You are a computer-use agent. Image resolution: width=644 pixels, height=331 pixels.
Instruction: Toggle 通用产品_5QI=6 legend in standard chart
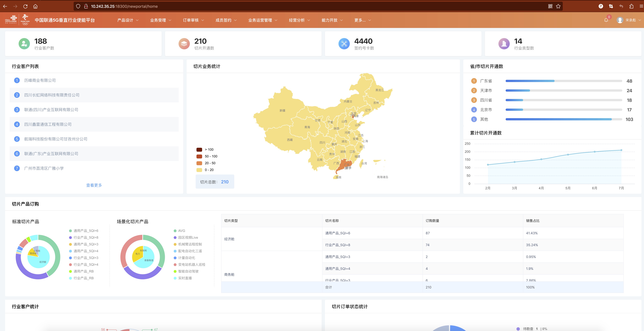83,231
